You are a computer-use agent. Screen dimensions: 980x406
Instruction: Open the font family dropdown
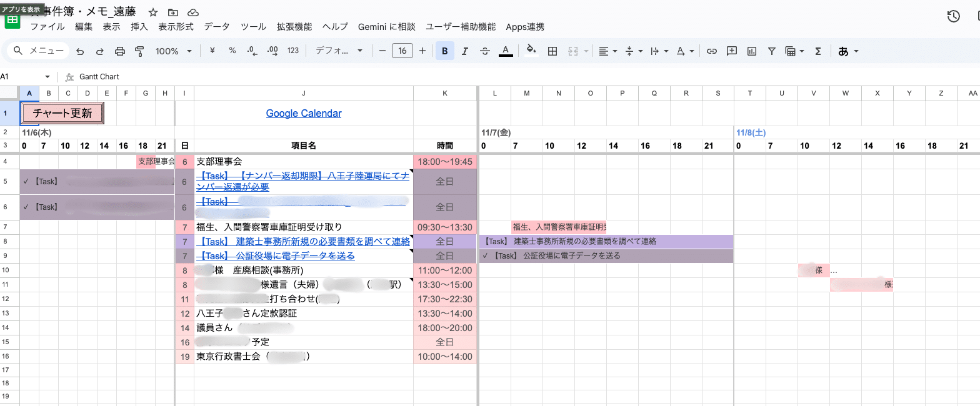(339, 51)
